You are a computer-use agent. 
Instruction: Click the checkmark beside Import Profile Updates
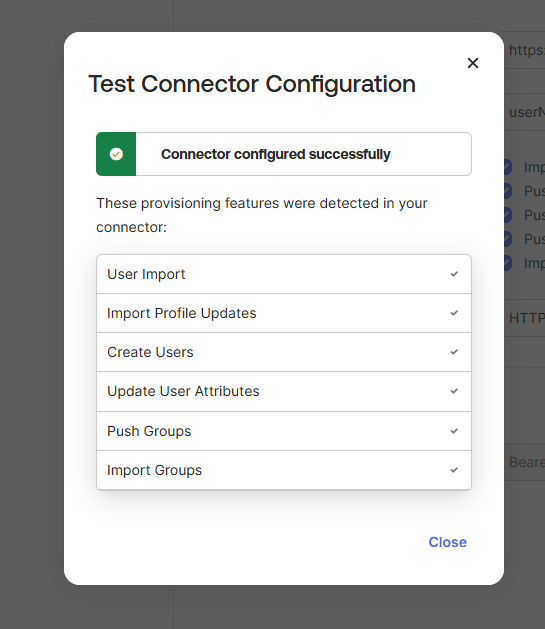tap(454, 313)
